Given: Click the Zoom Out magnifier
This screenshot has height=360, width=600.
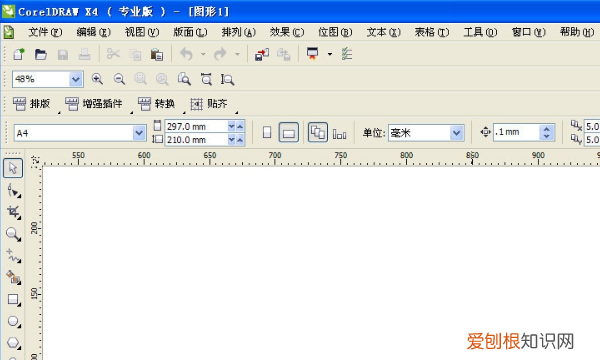Looking at the screenshot, I should click(119, 79).
